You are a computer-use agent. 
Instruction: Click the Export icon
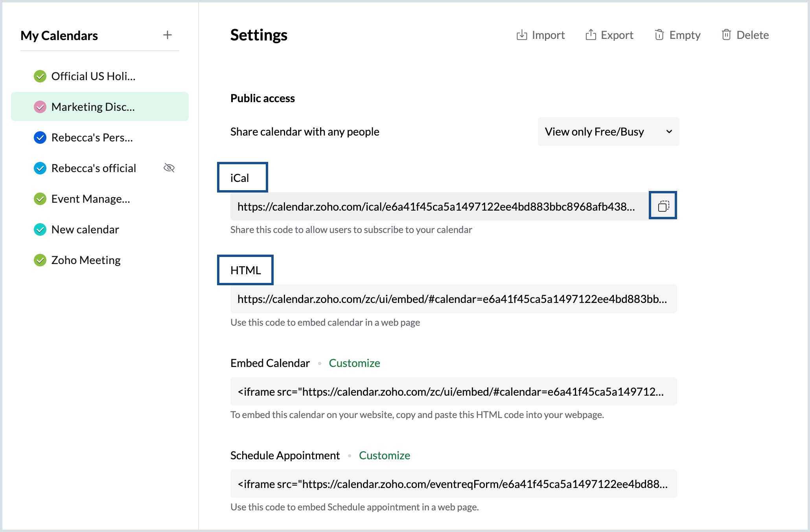coord(591,35)
